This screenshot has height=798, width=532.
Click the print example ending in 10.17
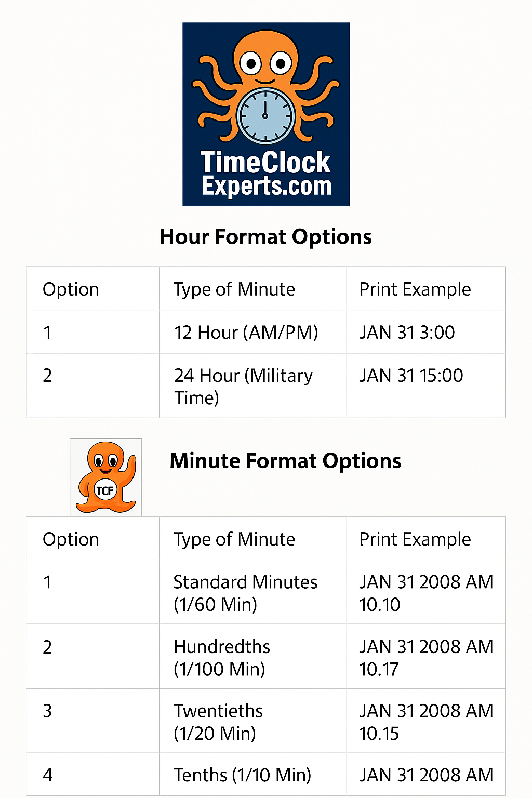click(425, 657)
